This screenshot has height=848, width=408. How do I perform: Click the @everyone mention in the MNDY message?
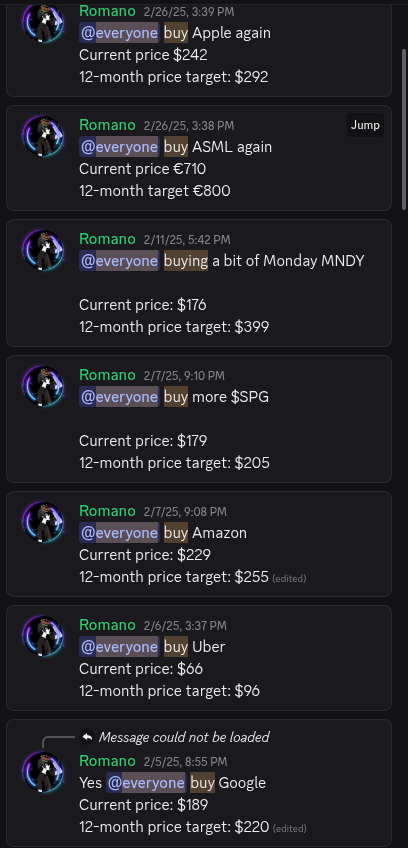[x=119, y=261]
